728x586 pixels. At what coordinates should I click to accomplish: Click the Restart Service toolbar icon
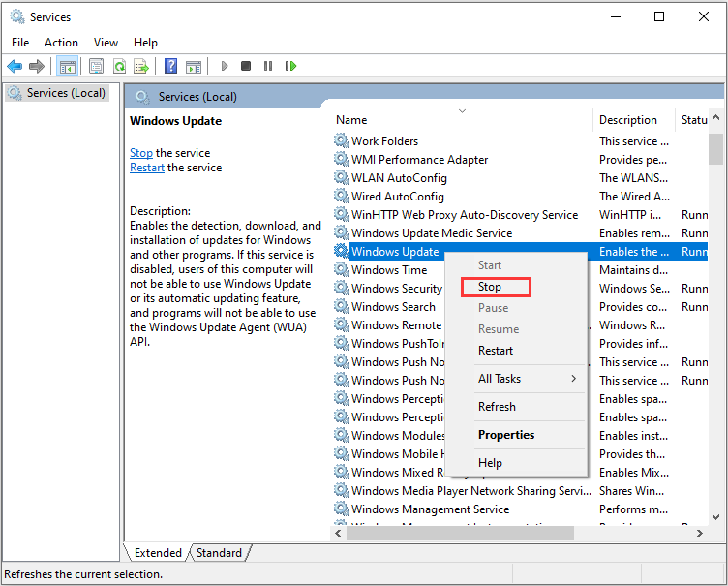click(290, 66)
